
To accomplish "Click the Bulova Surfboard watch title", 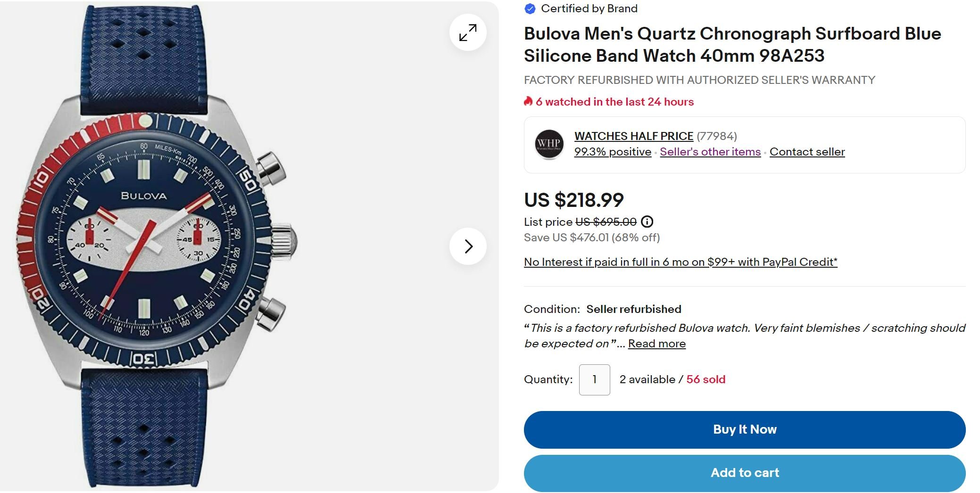I will [732, 44].
